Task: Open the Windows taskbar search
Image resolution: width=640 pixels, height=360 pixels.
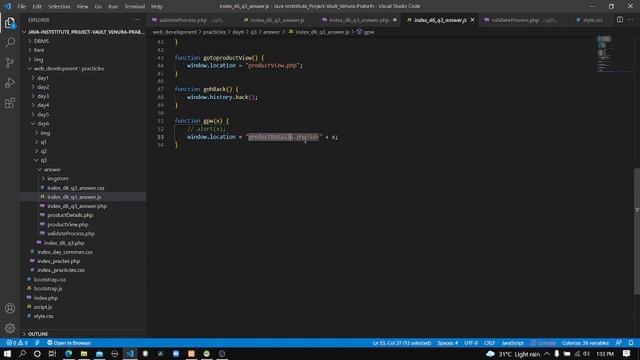Action: click(22, 353)
